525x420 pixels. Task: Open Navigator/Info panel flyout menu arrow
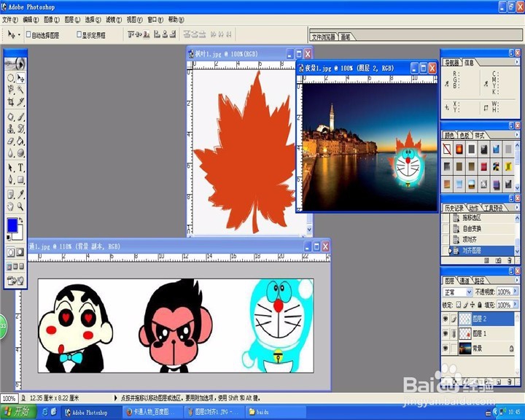click(x=517, y=62)
